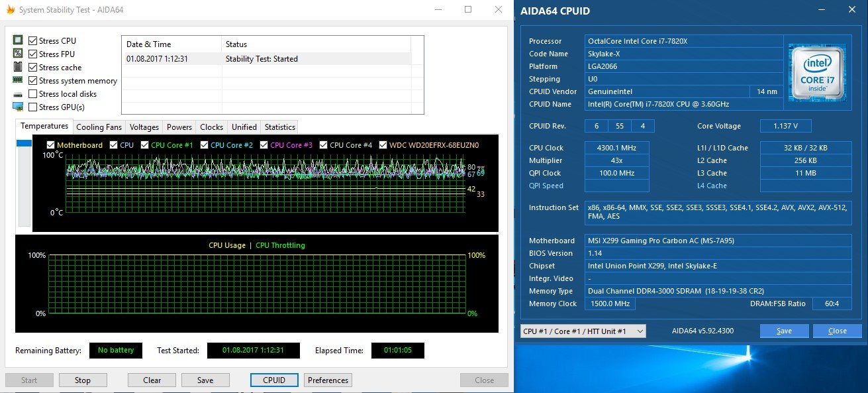Image resolution: width=868 pixels, height=393 pixels.
Task: Click the Chipset field 'Intel Union Point X299'
Action: tap(718, 266)
